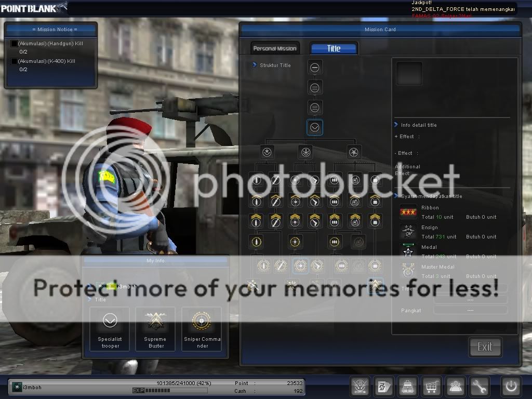Open the inventory backpack icon

[407, 386]
